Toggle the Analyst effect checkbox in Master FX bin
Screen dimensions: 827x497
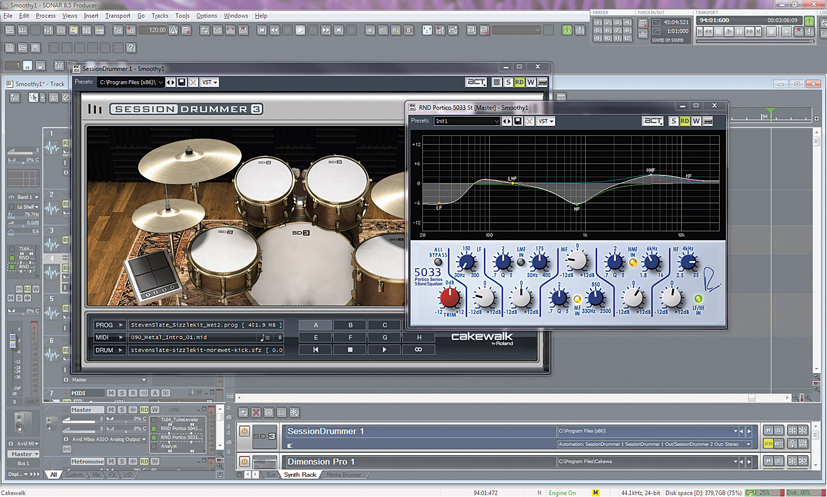click(x=154, y=446)
